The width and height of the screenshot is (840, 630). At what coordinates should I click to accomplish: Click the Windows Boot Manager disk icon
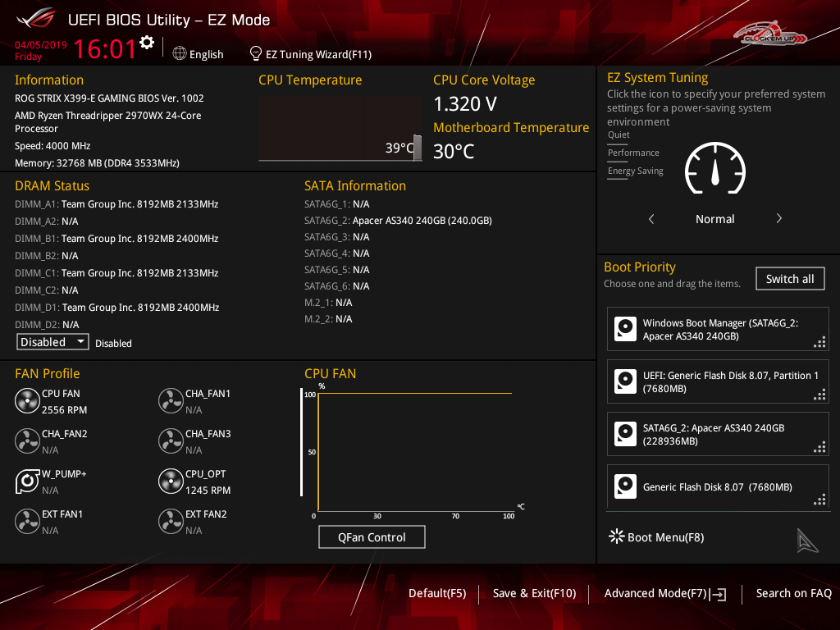tap(626, 330)
